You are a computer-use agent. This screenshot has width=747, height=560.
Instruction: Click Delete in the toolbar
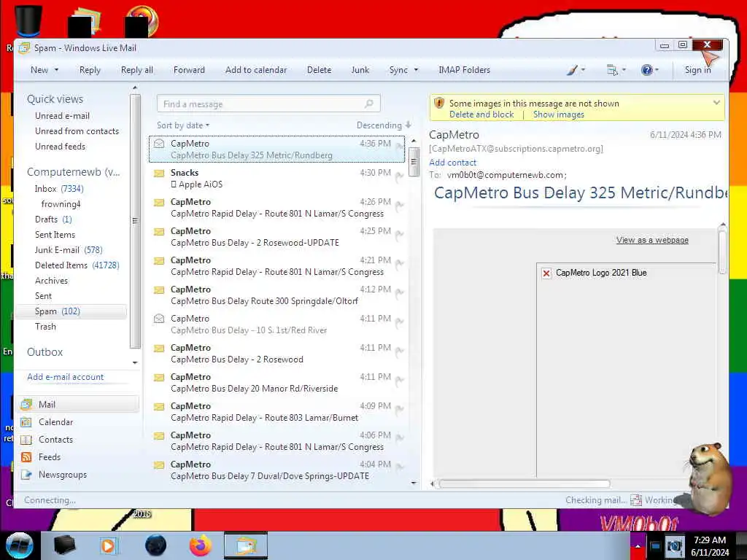(x=320, y=70)
